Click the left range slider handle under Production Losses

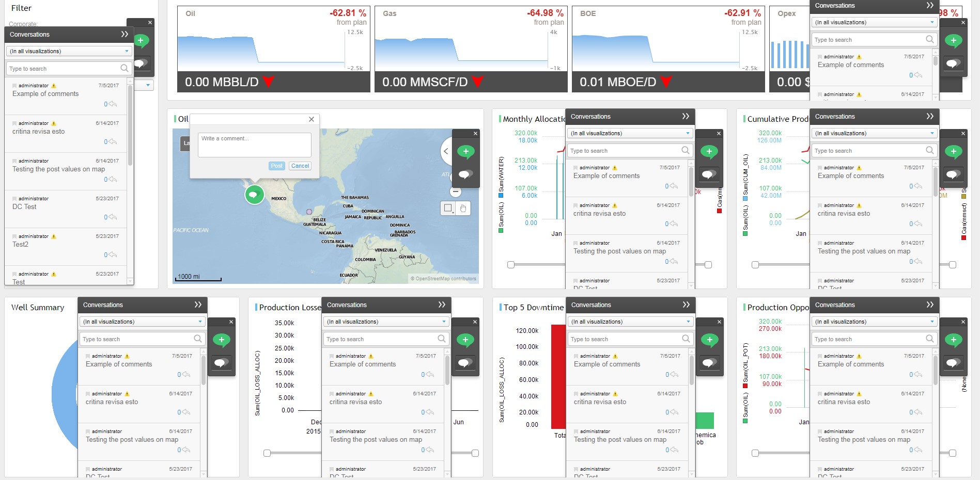pos(267,453)
